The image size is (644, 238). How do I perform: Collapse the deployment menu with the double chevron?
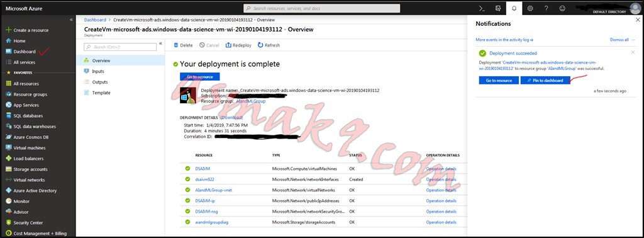click(x=160, y=43)
